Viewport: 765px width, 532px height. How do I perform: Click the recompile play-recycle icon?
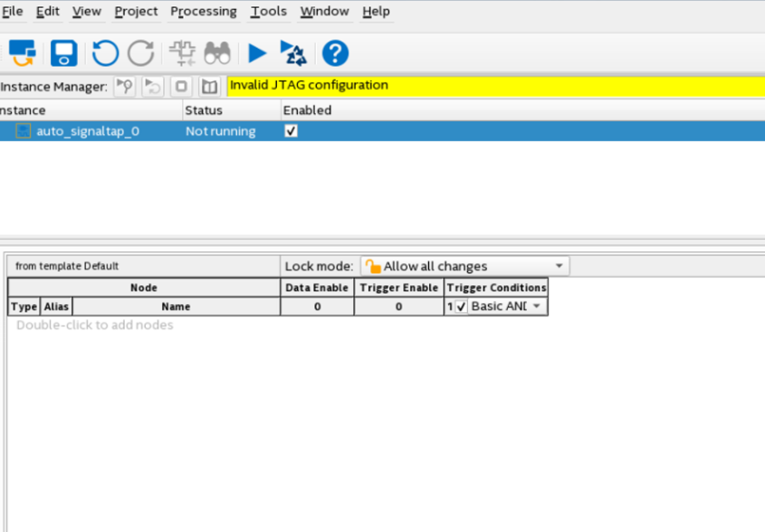[293, 53]
